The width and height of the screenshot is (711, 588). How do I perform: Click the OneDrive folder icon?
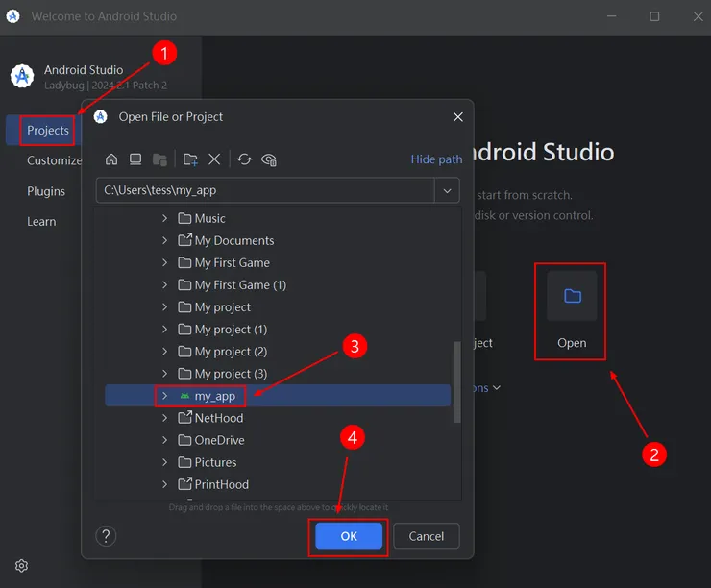point(184,440)
